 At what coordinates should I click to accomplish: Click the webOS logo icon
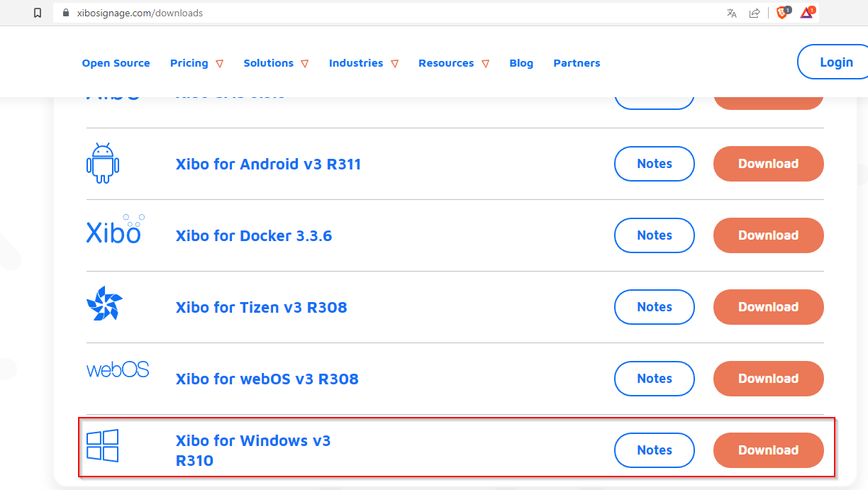118,369
